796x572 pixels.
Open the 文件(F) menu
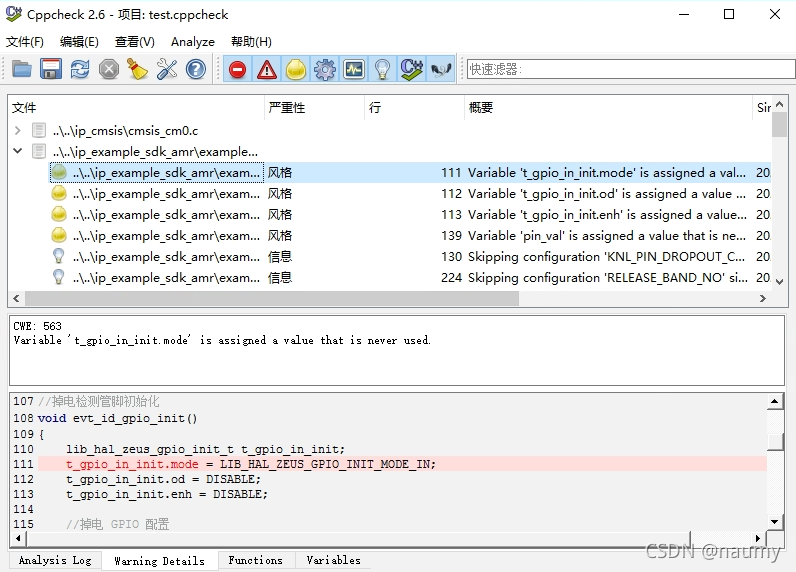[x=24, y=42]
